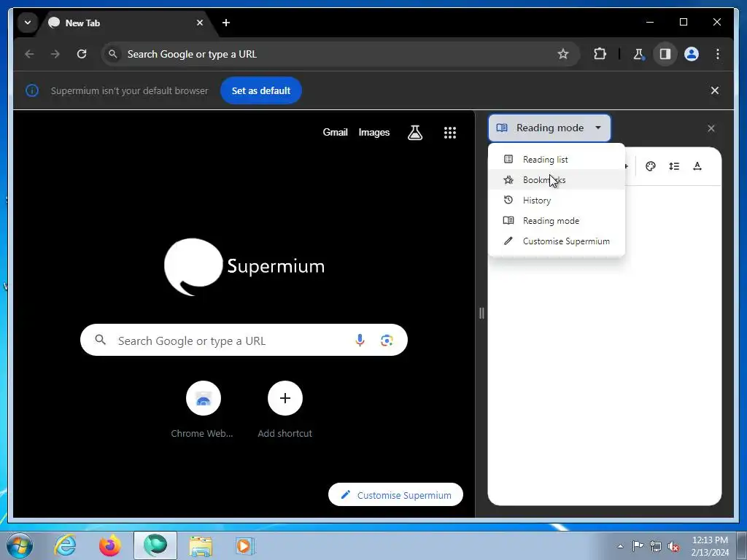Click the infobar information icon
Viewport: 747px width, 560px height.
(32, 90)
